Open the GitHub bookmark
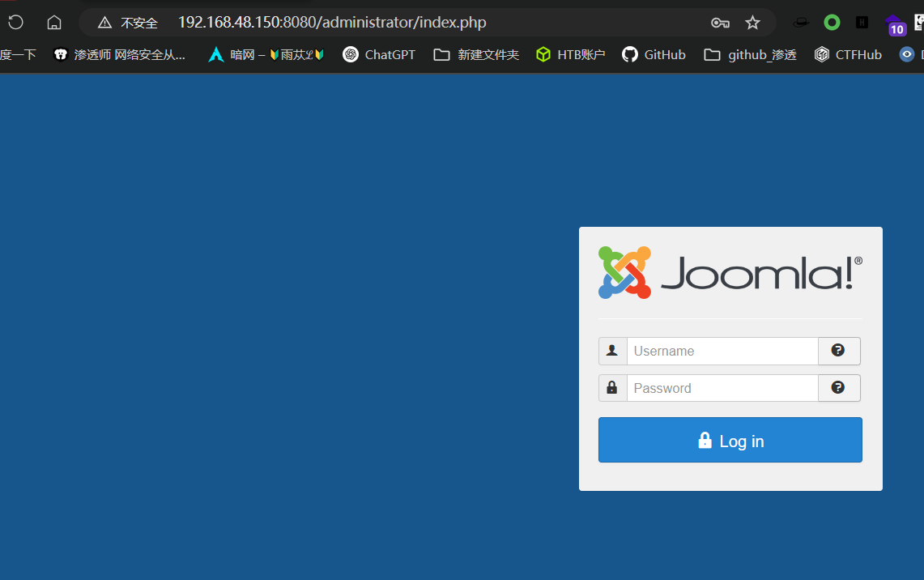 [654, 55]
